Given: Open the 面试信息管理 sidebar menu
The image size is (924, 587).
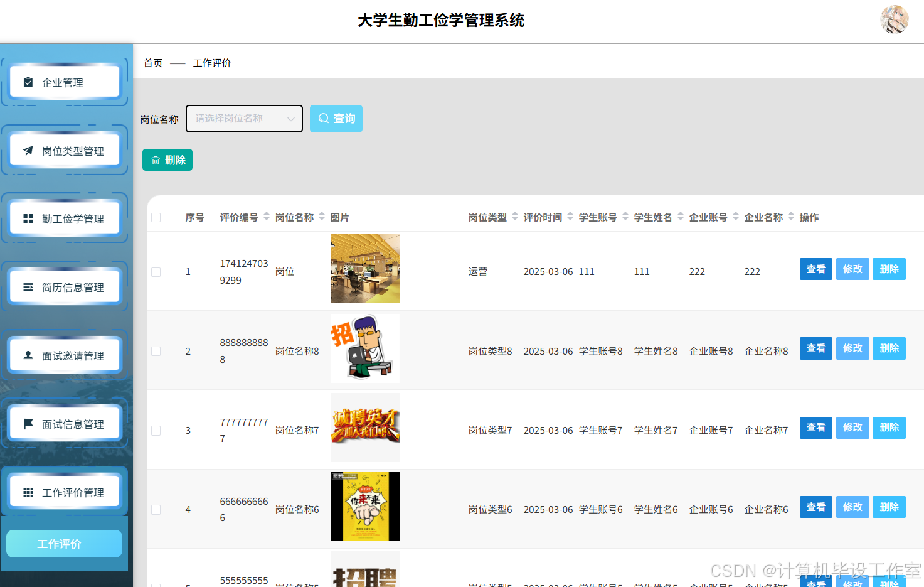Looking at the screenshot, I should coord(65,424).
